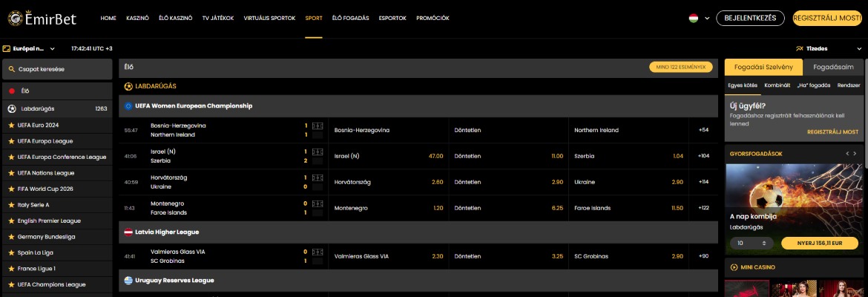Collapse the UEFA Women European Championship section
Viewport: 868px width, 297px height.
coord(418,106)
